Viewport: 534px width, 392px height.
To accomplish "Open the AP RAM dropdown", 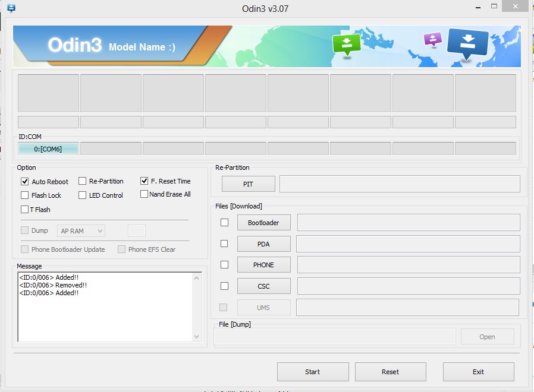I will [81, 230].
